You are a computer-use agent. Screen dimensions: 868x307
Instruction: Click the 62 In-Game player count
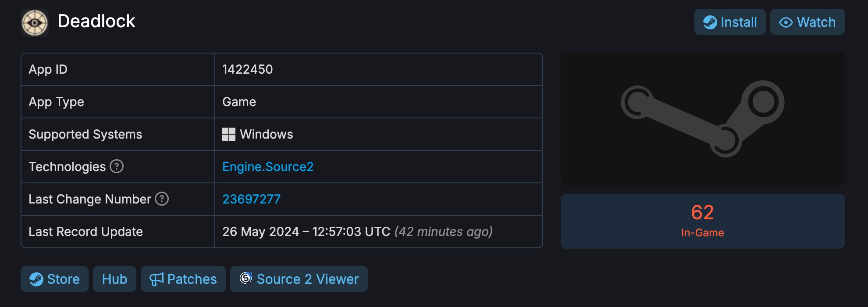702,221
